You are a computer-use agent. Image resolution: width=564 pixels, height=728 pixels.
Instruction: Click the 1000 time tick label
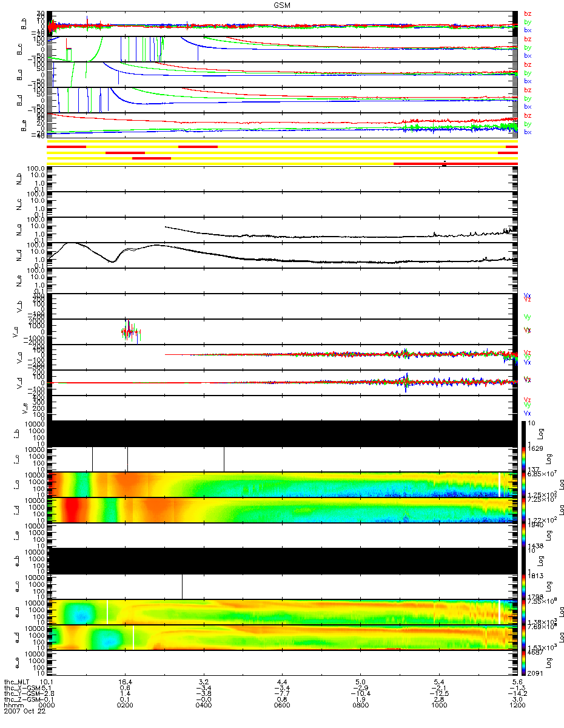pos(439,706)
